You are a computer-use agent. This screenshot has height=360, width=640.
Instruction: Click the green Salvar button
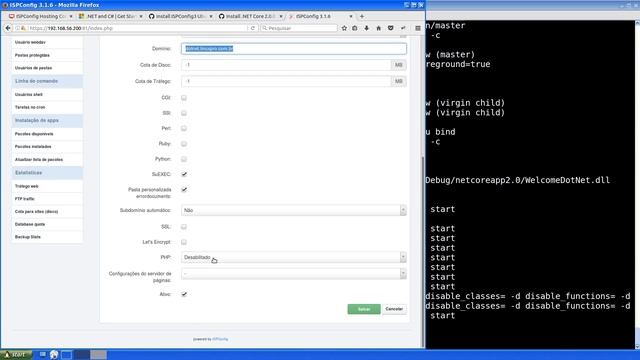[x=364, y=309]
